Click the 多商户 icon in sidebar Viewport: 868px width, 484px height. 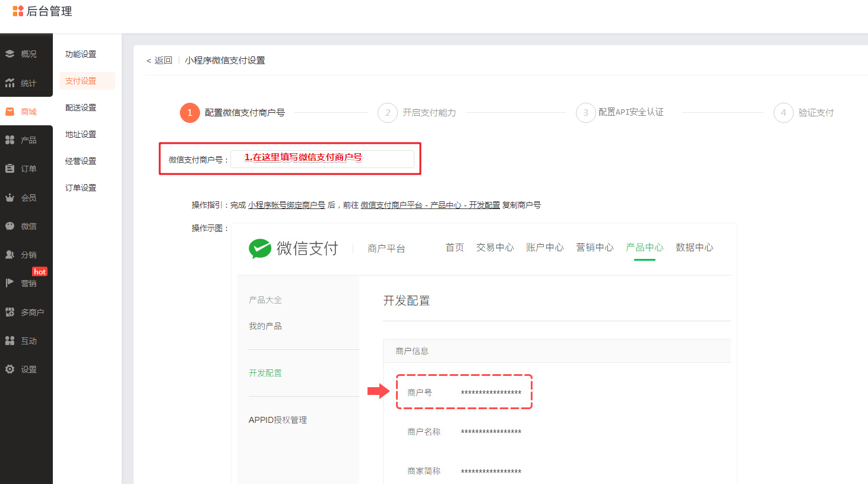9,312
